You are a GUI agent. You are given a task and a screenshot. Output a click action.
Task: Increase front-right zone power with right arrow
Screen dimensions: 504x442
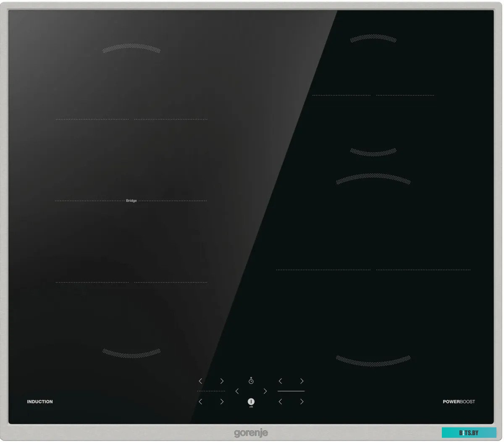[x=302, y=402]
